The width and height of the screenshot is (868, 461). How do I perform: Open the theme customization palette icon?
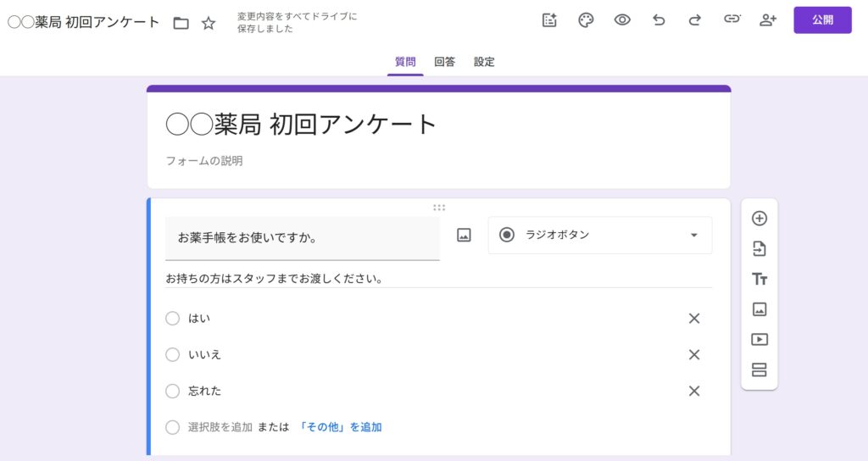pyautogui.click(x=586, y=20)
